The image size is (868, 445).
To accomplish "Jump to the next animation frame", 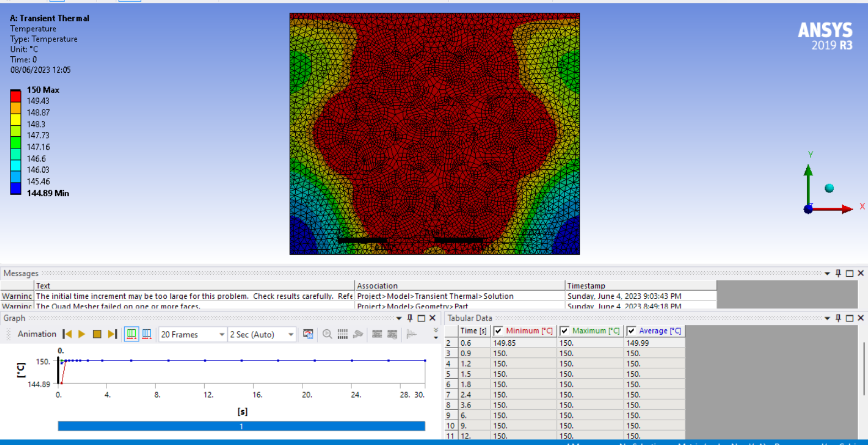I will pyautogui.click(x=113, y=334).
